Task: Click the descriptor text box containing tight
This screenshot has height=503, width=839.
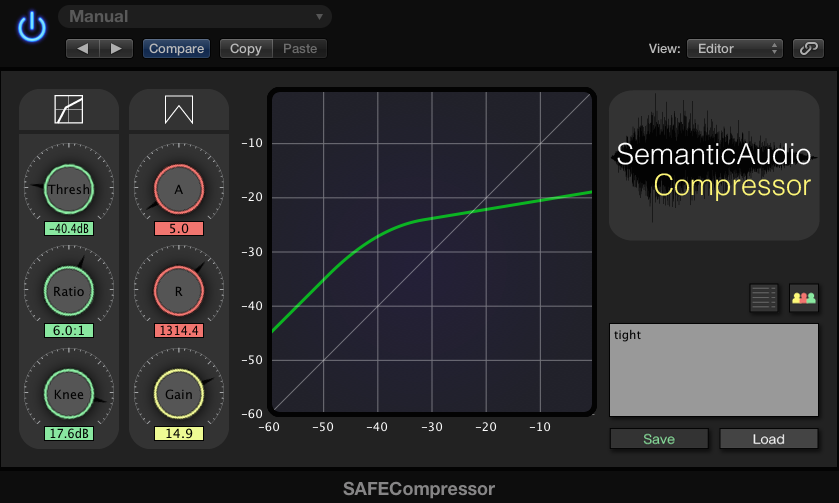Action: (x=714, y=370)
